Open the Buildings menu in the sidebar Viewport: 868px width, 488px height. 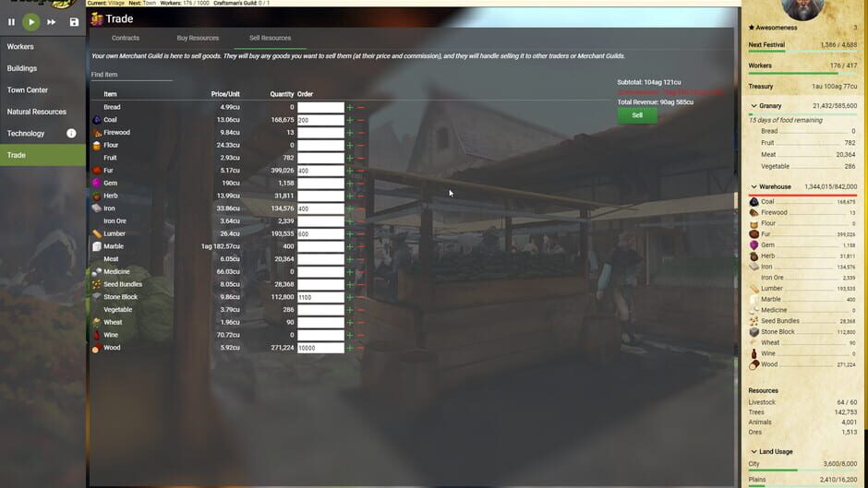(42, 68)
